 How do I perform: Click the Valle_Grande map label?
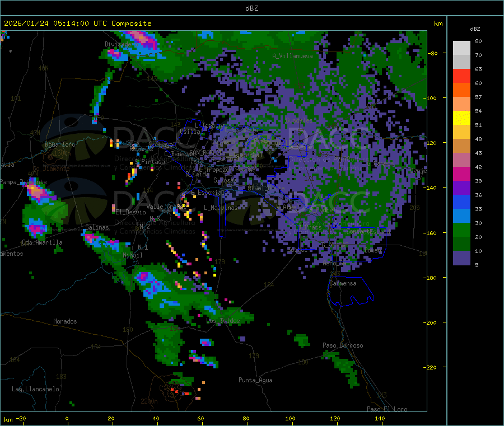coord(166,207)
